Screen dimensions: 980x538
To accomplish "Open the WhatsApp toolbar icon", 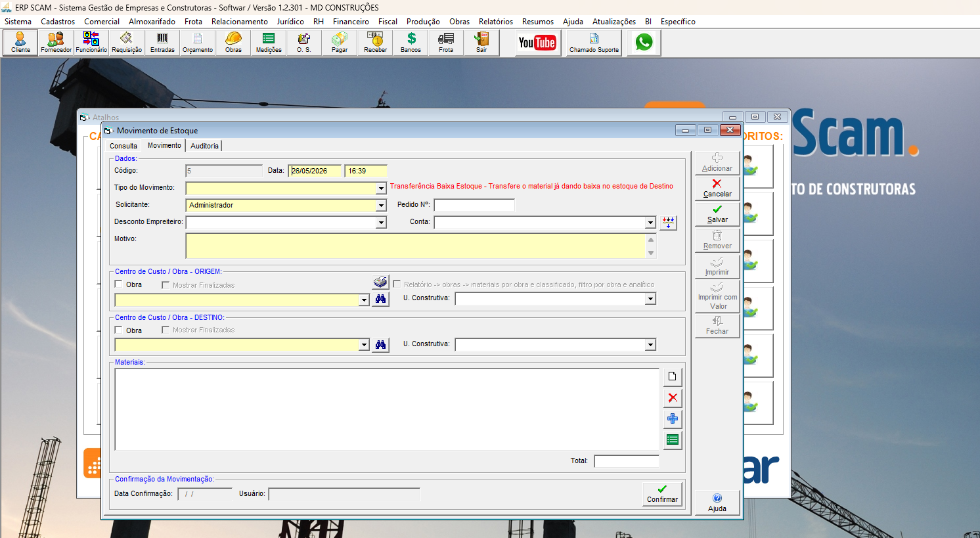I will 644,43.
